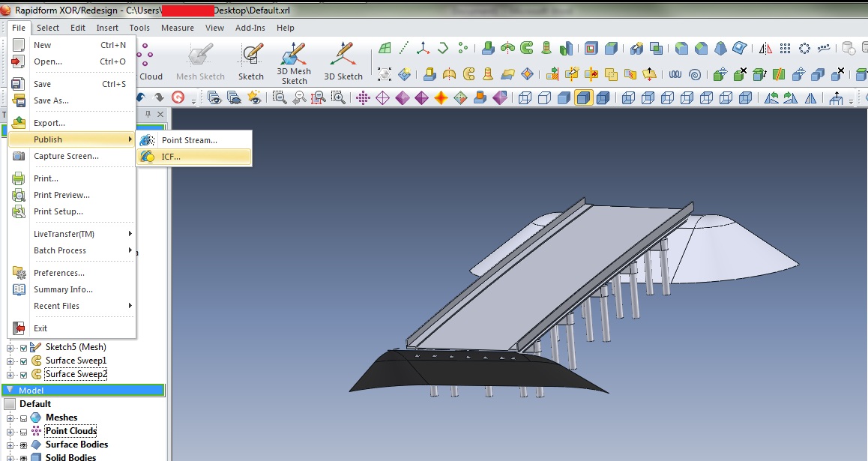The image size is (868, 461).
Task: Open Print Preview from the File menu
Action: click(x=60, y=195)
